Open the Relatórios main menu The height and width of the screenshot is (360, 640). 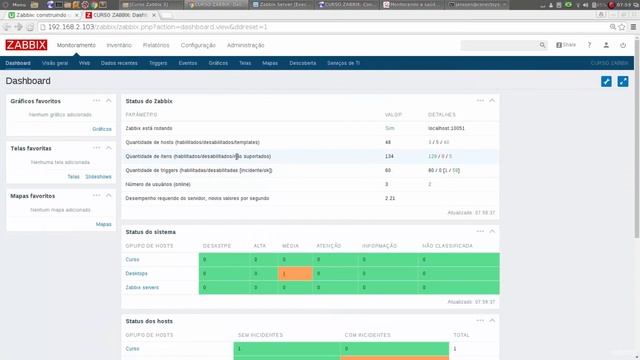click(156, 45)
